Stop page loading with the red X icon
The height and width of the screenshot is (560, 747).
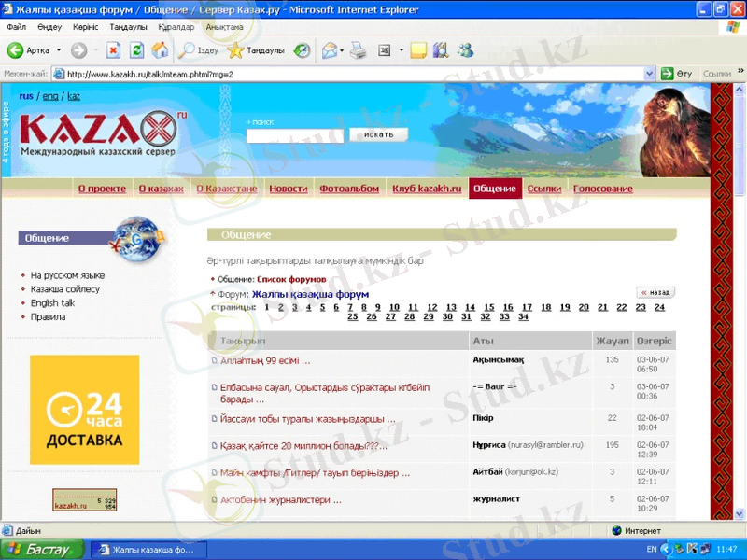coord(113,50)
